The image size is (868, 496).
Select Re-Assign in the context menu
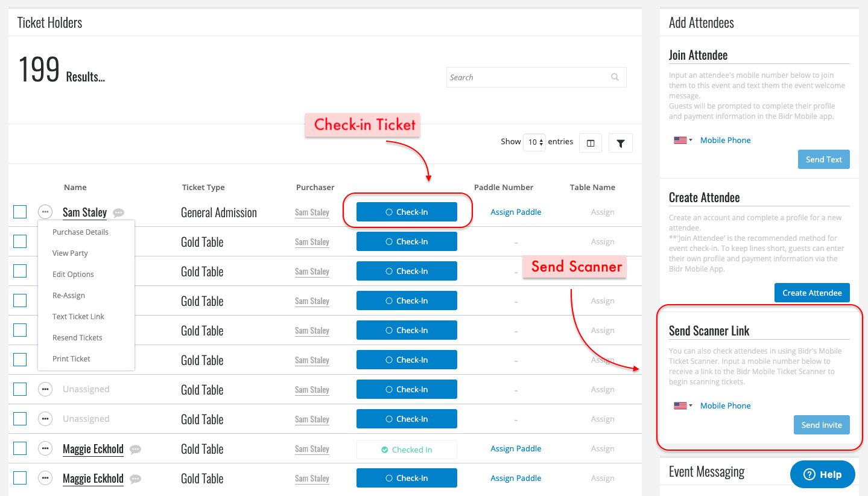click(x=69, y=296)
